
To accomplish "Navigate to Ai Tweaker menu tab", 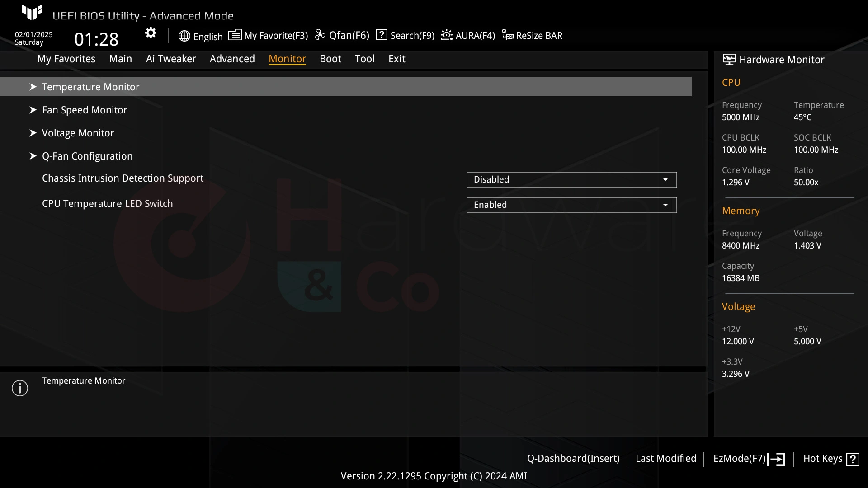I will (x=171, y=58).
